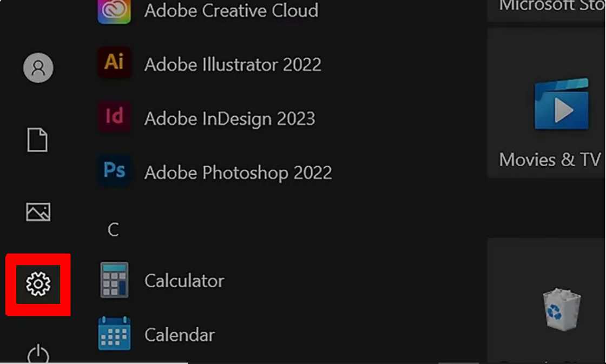Open the user account avatar
Screen dimensions: 606x364
(38, 68)
